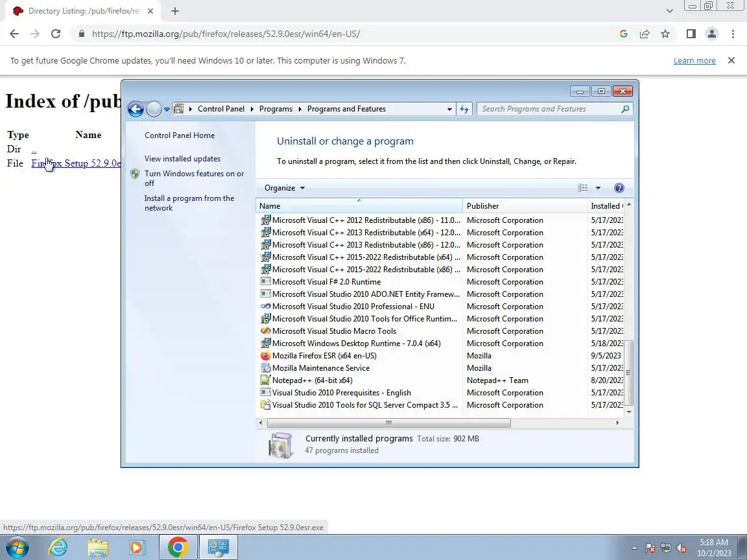Click the vertical scrollbar thumb in program list
This screenshot has height=560, width=747.
click(x=629, y=373)
